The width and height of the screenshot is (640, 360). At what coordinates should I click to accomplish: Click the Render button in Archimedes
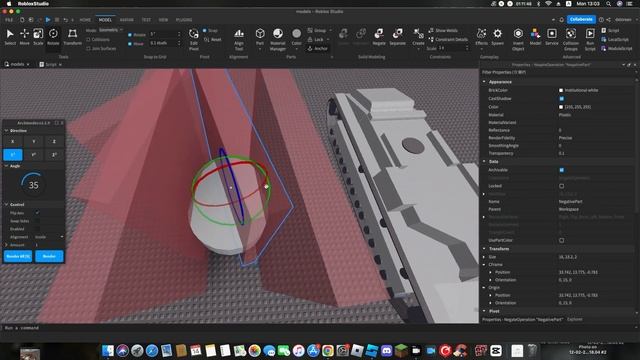(49, 256)
